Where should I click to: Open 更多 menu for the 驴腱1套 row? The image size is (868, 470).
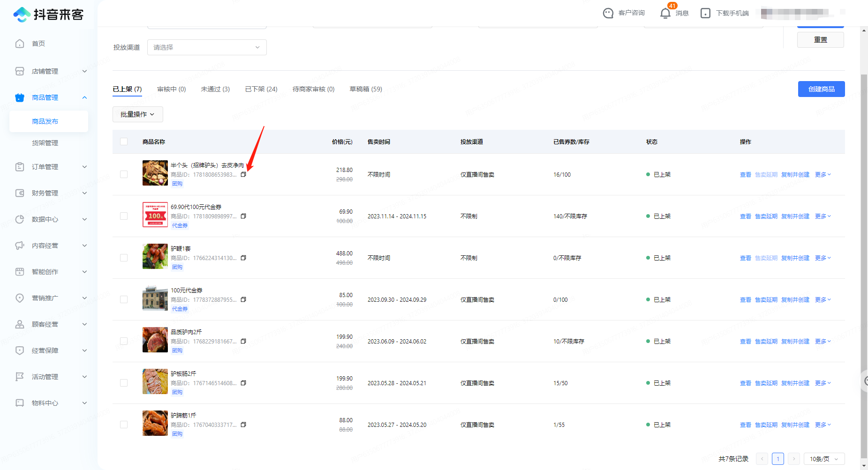click(823, 258)
